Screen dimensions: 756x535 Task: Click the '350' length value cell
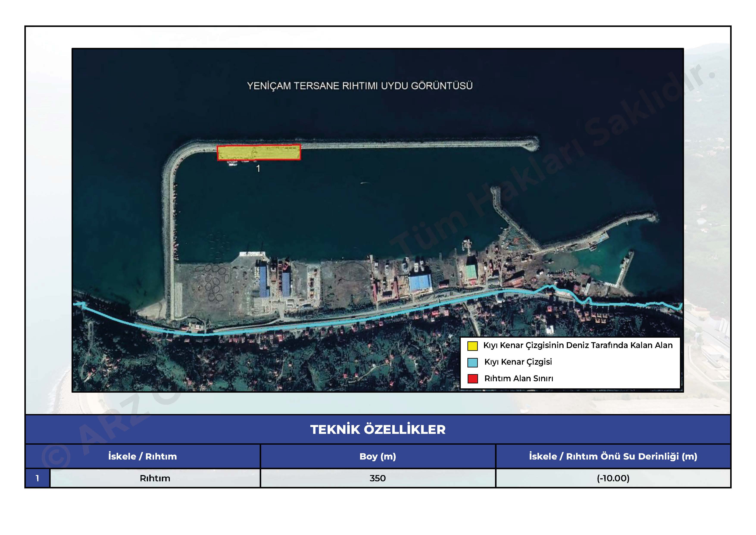(x=378, y=478)
